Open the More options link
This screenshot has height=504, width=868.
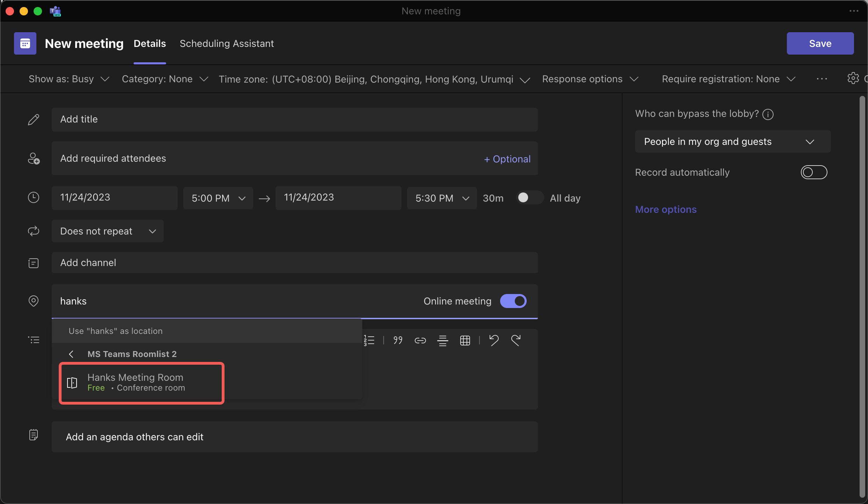[x=666, y=209]
